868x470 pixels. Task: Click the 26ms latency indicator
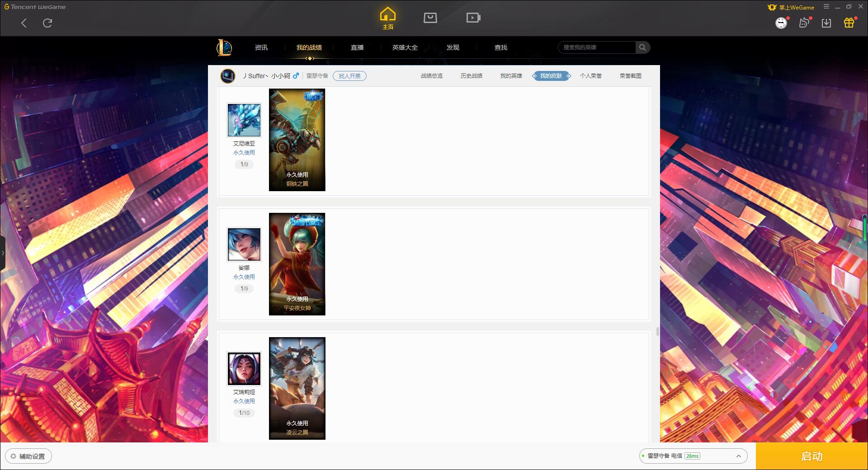(692, 456)
